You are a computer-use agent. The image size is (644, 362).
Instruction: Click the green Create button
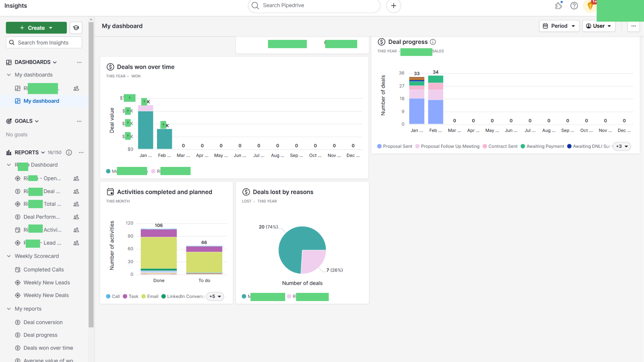[x=36, y=28]
